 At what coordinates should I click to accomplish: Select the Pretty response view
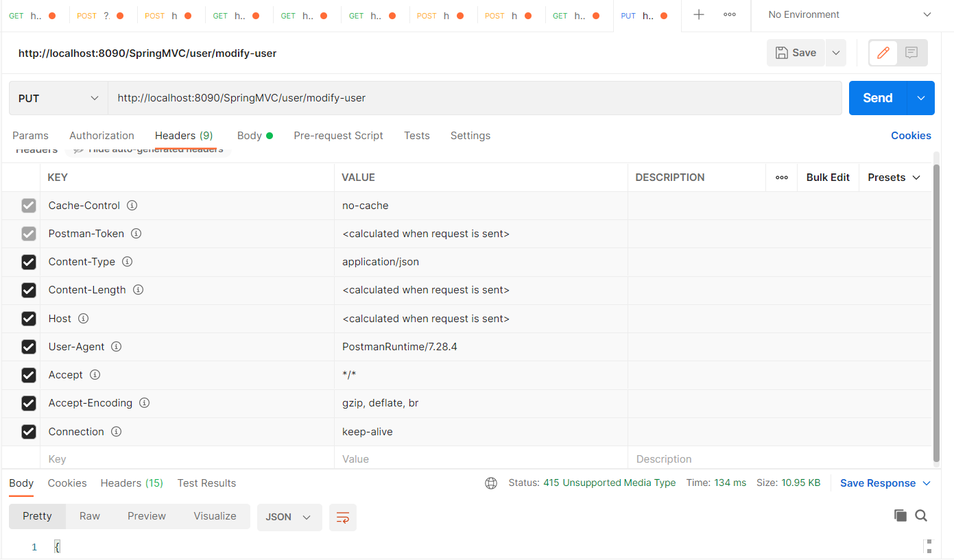point(37,516)
